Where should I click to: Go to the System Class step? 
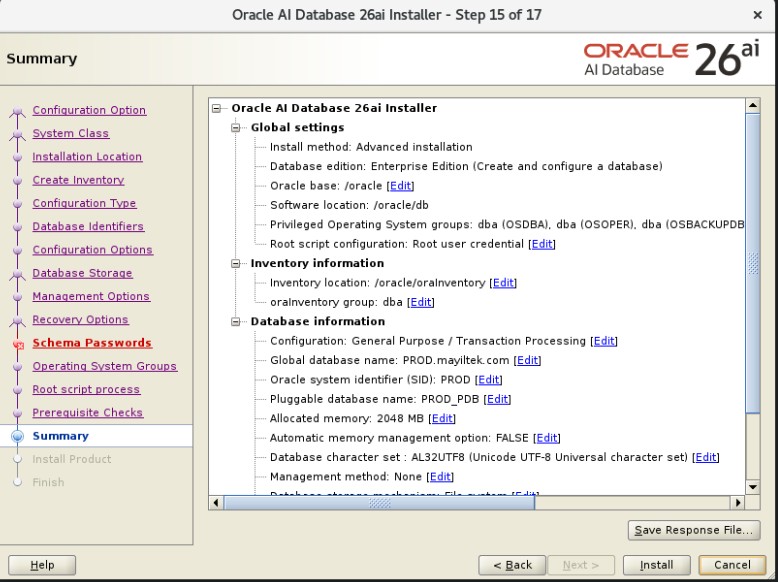tap(70, 133)
